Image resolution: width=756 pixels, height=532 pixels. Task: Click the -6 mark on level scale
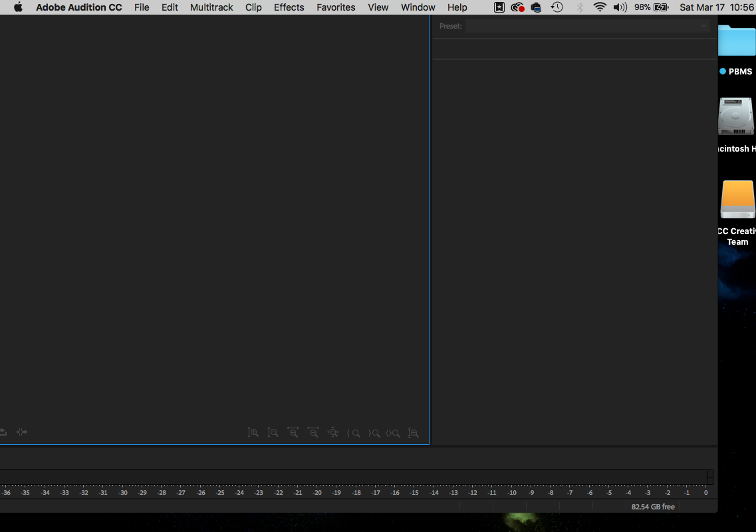589,493
